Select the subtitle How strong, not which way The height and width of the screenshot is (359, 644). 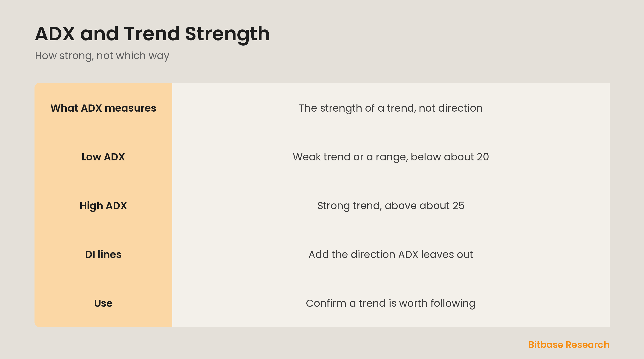coord(102,56)
